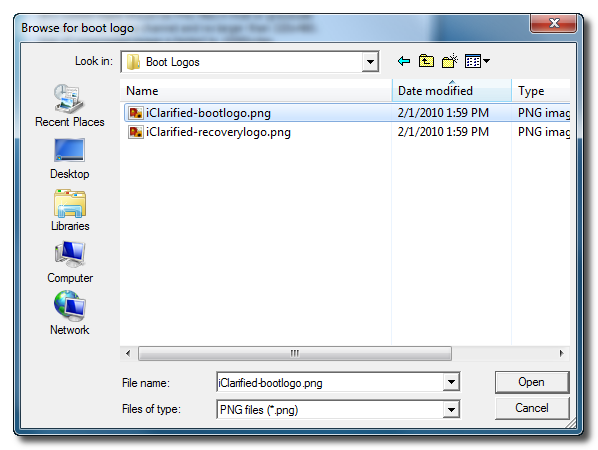Jump to Desktop location
The width and height of the screenshot is (598, 450).
click(69, 158)
